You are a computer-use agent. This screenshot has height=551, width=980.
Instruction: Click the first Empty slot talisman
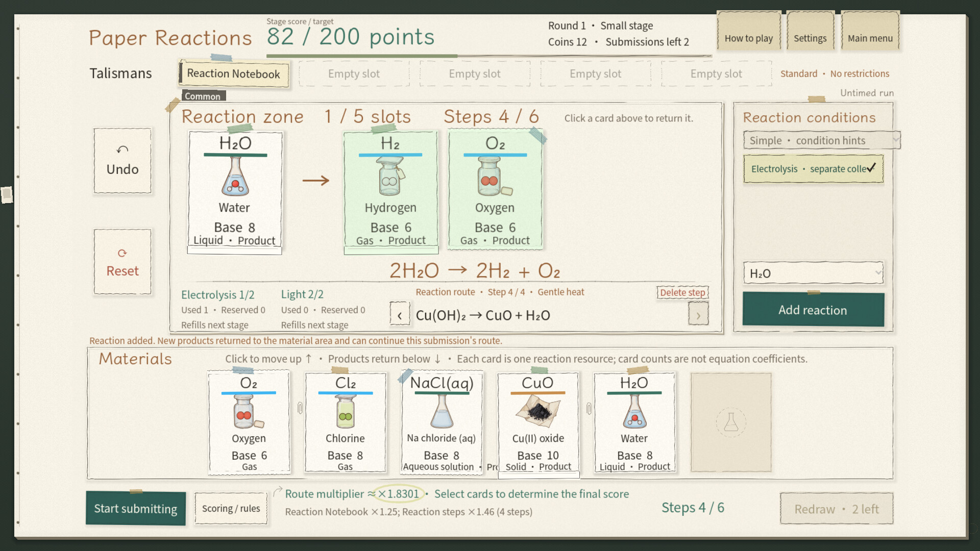point(354,74)
